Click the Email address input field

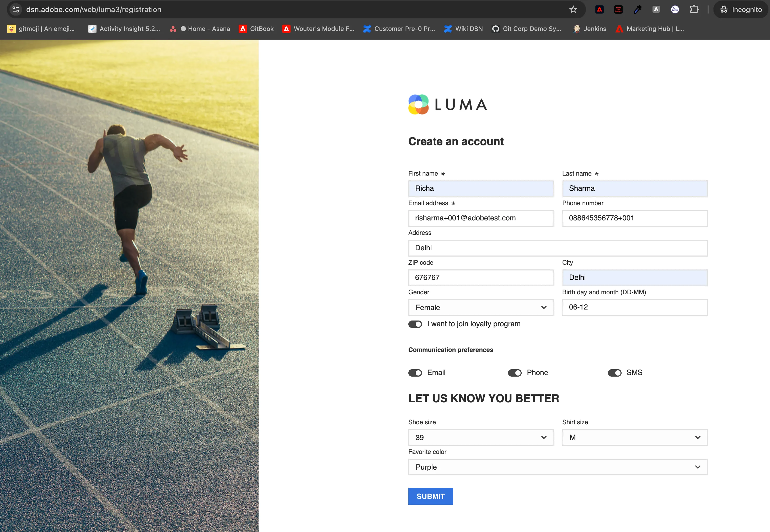(x=481, y=218)
